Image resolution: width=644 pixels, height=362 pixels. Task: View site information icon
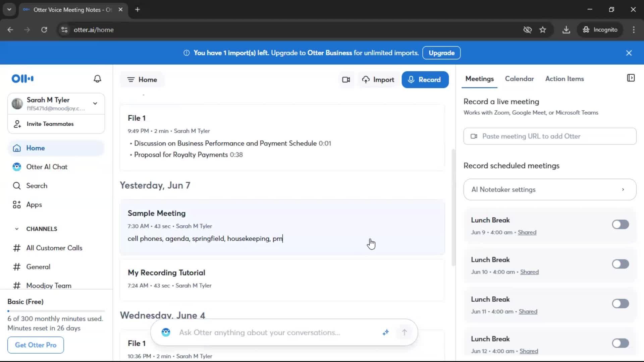64,30
